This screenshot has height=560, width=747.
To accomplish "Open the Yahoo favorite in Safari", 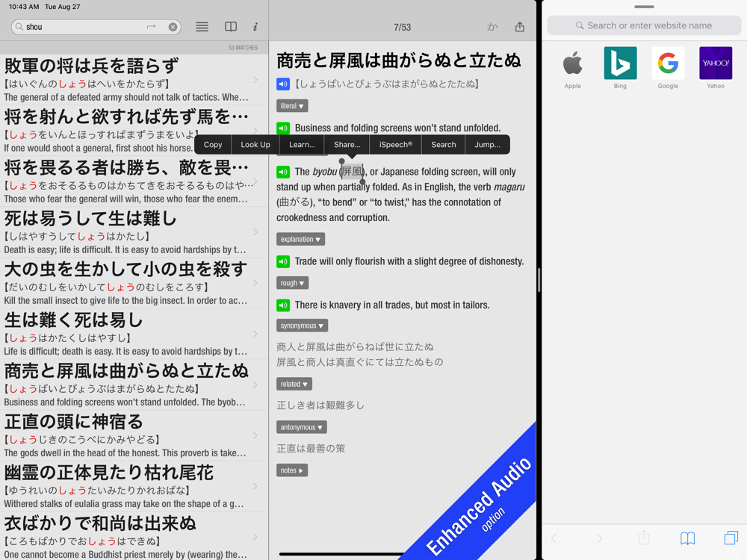I will pos(716,68).
